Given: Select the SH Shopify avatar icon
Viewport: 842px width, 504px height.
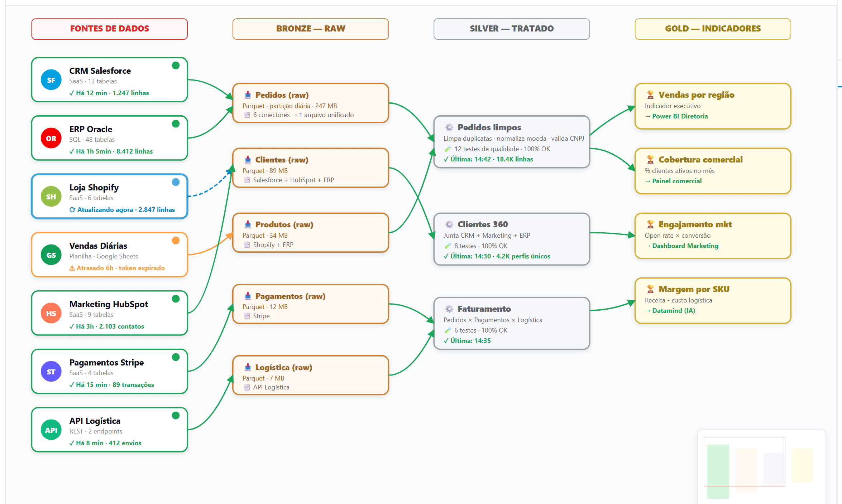Looking at the screenshot, I should point(51,197).
